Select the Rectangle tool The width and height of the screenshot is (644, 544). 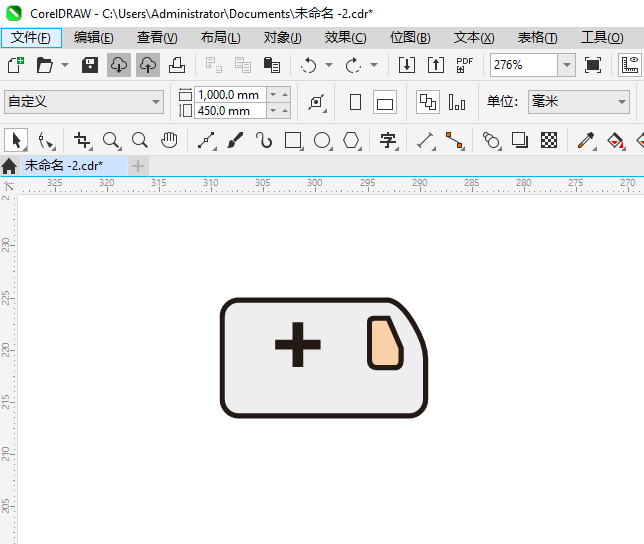pos(293,140)
